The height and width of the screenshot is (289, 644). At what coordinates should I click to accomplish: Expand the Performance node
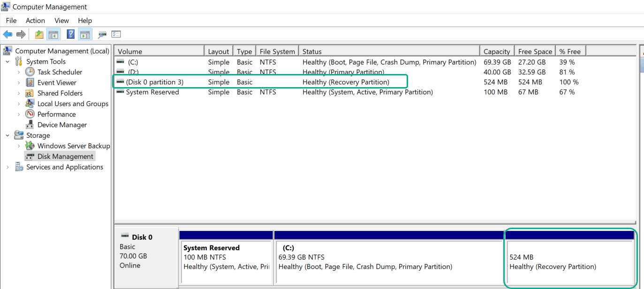pyautogui.click(x=19, y=114)
